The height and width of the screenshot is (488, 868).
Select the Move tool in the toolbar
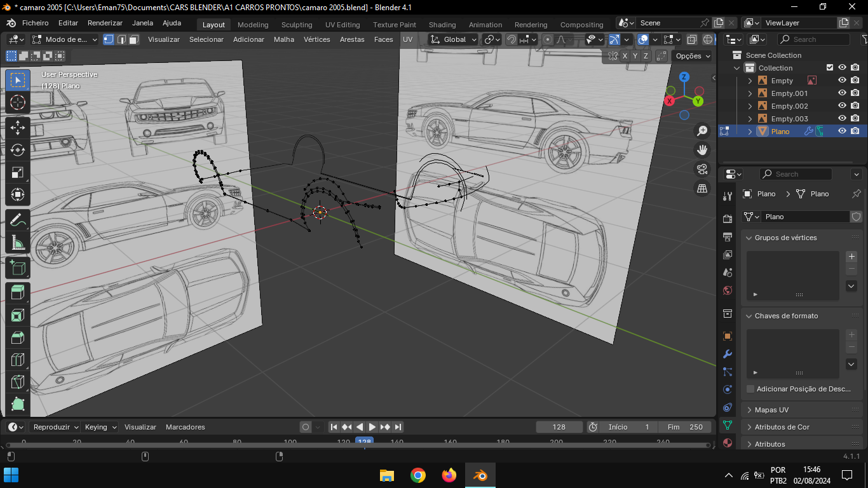[18, 127]
